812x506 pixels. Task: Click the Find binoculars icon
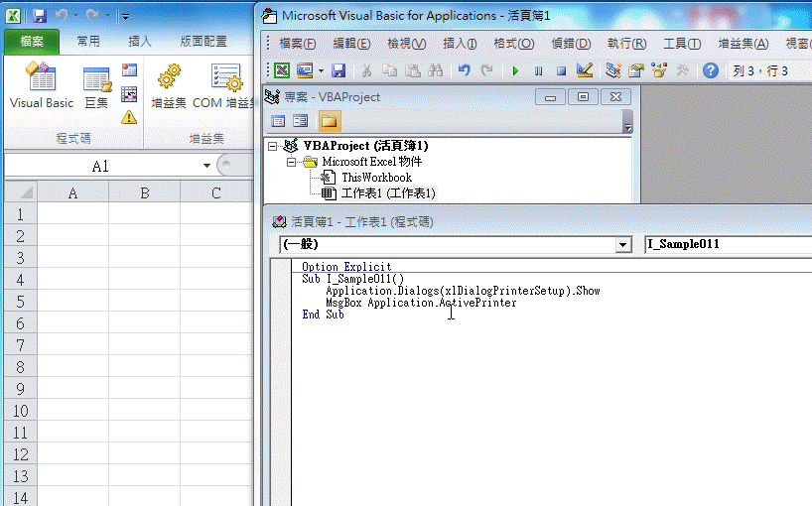point(435,70)
